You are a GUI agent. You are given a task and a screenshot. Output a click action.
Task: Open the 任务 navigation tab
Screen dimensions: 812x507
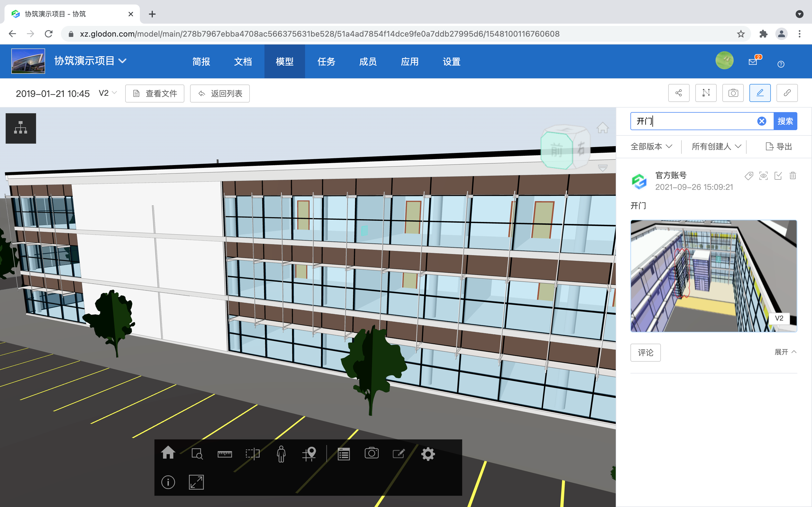click(x=326, y=62)
